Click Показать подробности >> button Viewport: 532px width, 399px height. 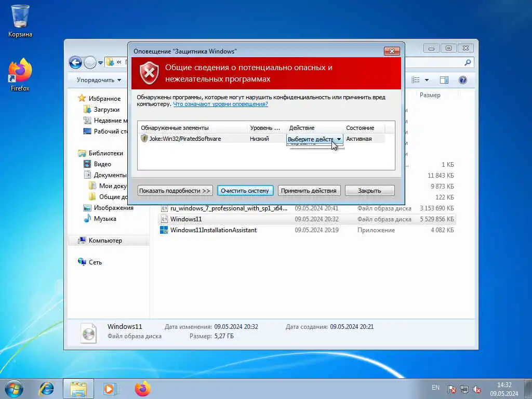[175, 191]
